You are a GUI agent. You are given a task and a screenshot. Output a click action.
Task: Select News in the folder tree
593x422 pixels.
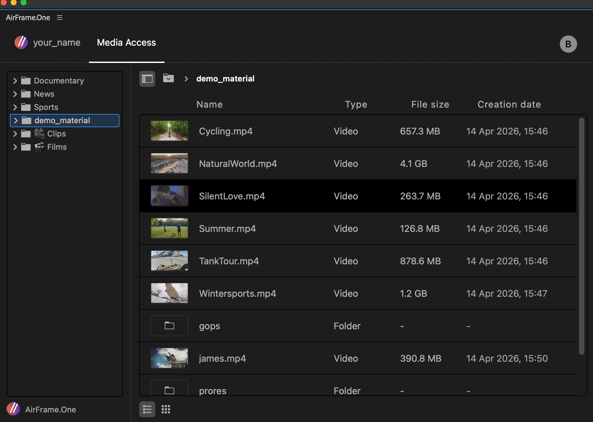click(x=44, y=94)
